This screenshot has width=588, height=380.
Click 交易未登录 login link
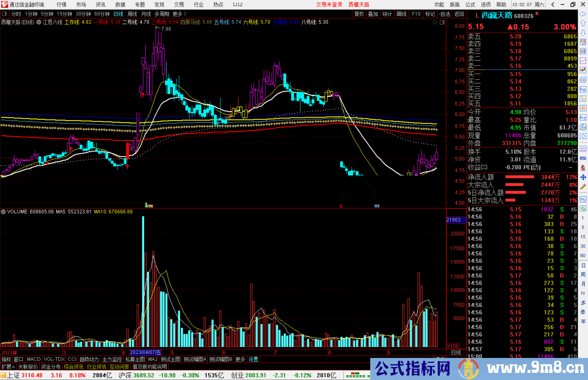[x=329, y=4]
